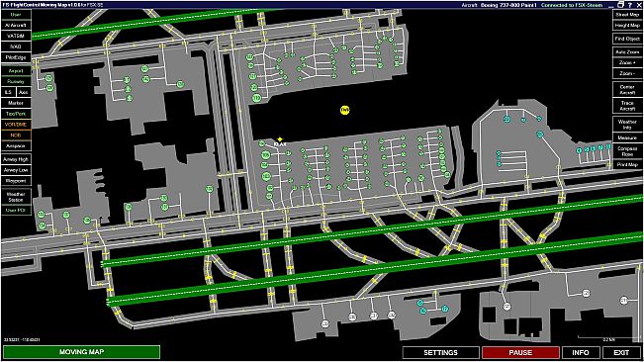Switch to Street Map view
Screen dimensions: 644x362
click(627, 15)
